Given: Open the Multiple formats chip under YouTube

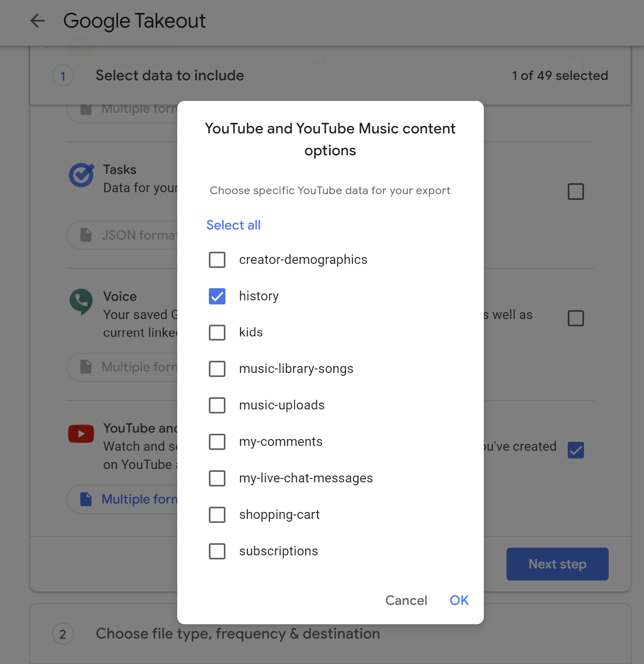Looking at the screenshot, I should point(122,499).
